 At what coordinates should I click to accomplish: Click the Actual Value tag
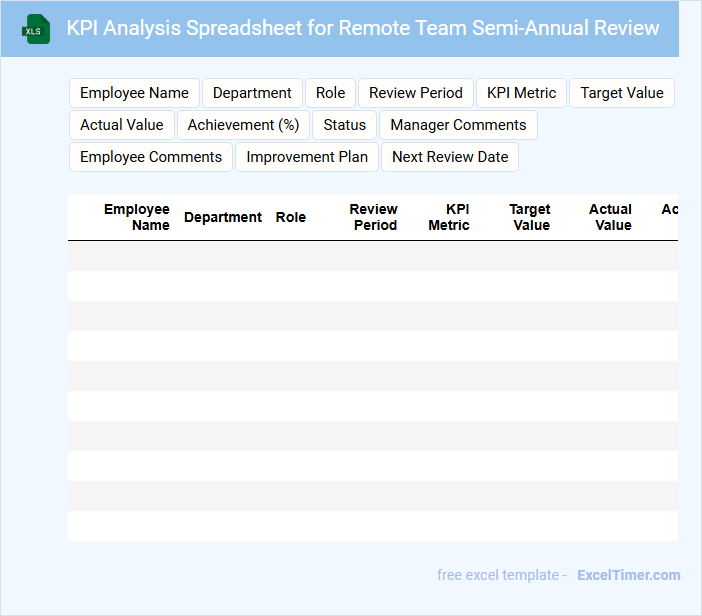coord(122,125)
